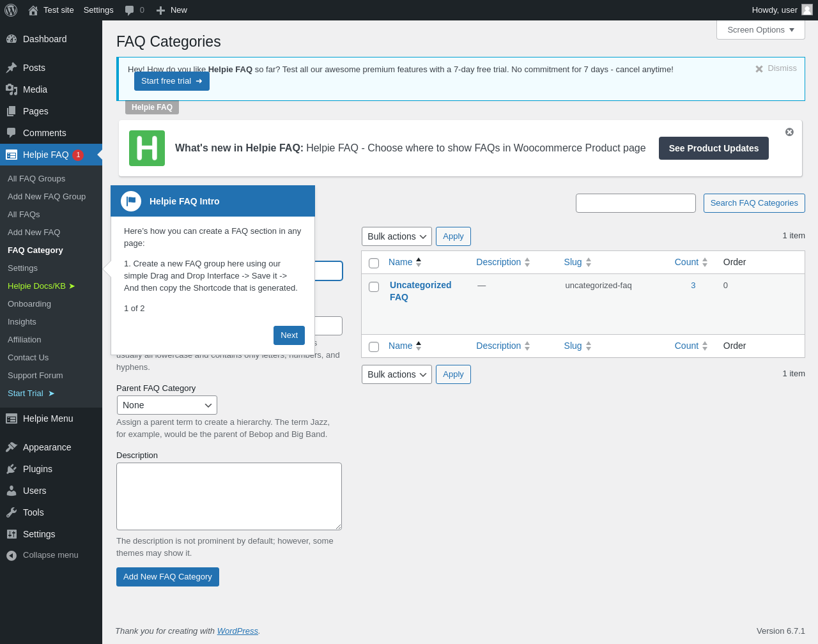Click the WordPress logo icon
Screen dimensions: 818x644
click(11, 10)
